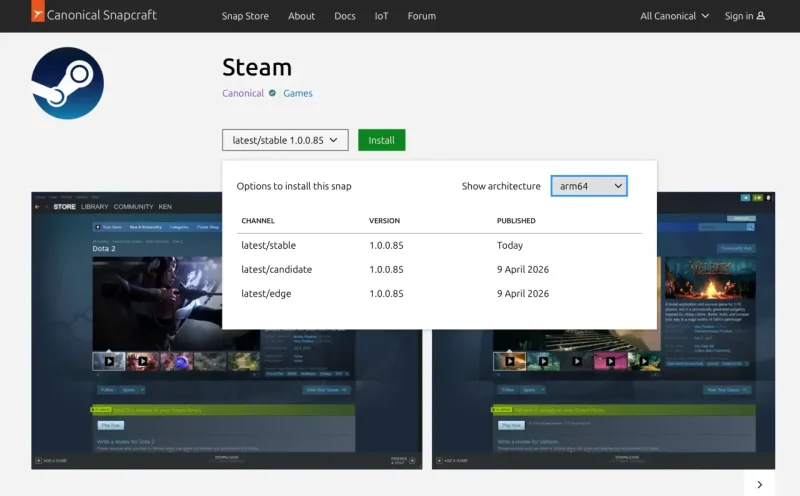800x496 pixels.
Task: Open the arm64 architecture selector
Action: (589, 186)
